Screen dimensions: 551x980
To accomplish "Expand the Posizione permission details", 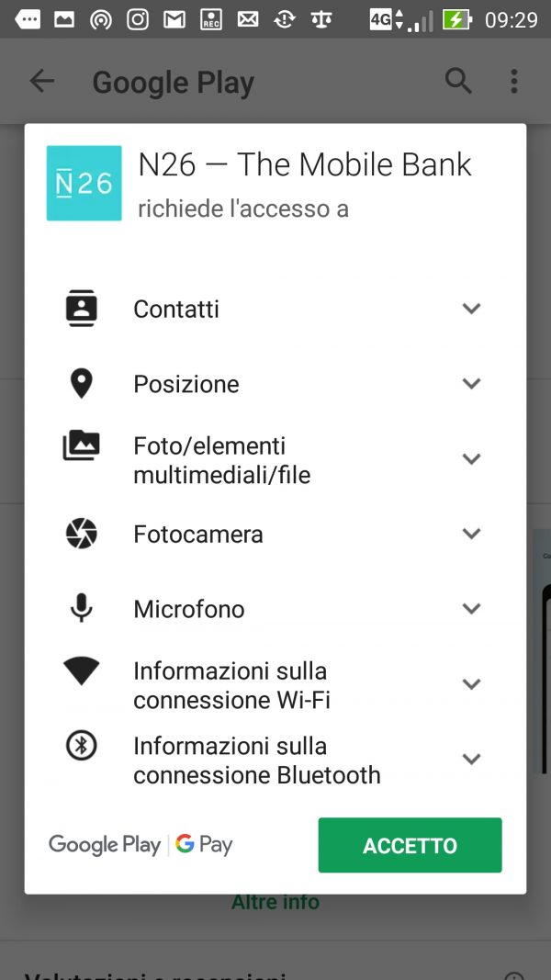I will pyautogui.click(x=471, y=384).
